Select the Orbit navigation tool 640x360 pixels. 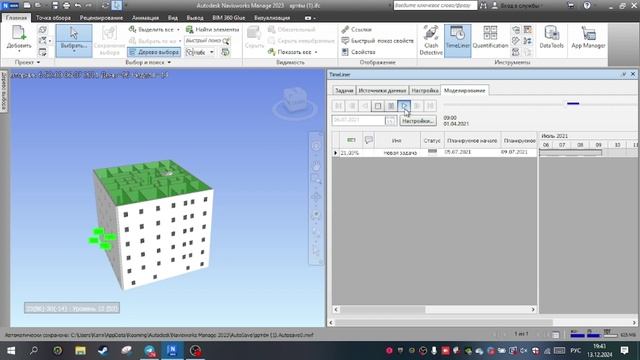coord(316,198)
